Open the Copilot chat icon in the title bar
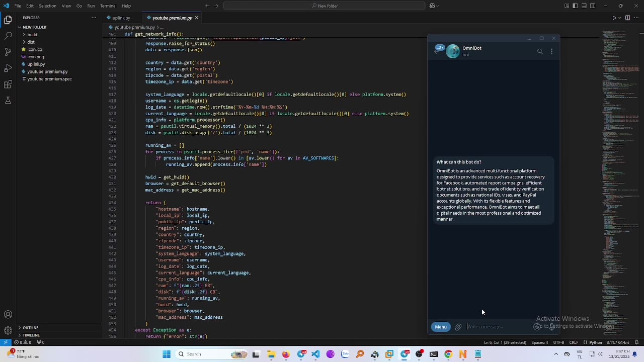The height and width of the screenshot is (362, 644). tap(432, 6)
